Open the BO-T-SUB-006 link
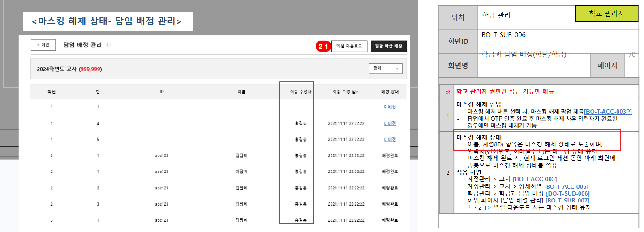Viewport: 644px width, 232px height. point(565,193)
